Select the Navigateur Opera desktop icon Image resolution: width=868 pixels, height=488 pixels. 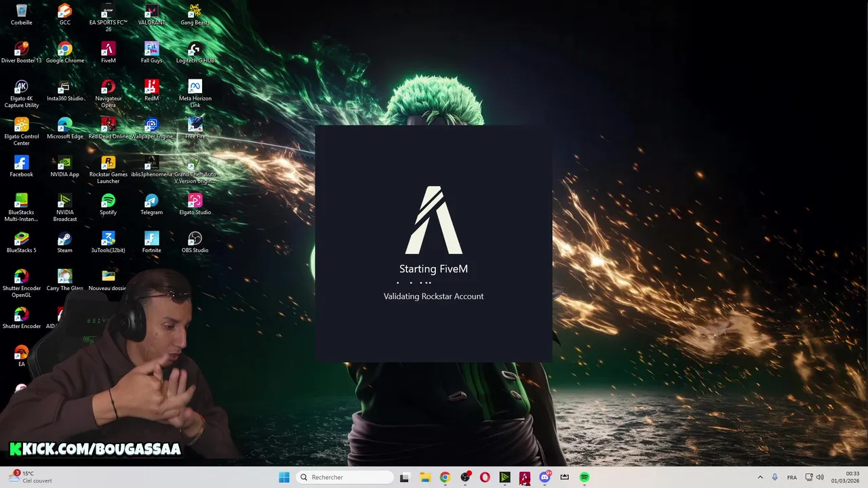[x=108, y=94]
